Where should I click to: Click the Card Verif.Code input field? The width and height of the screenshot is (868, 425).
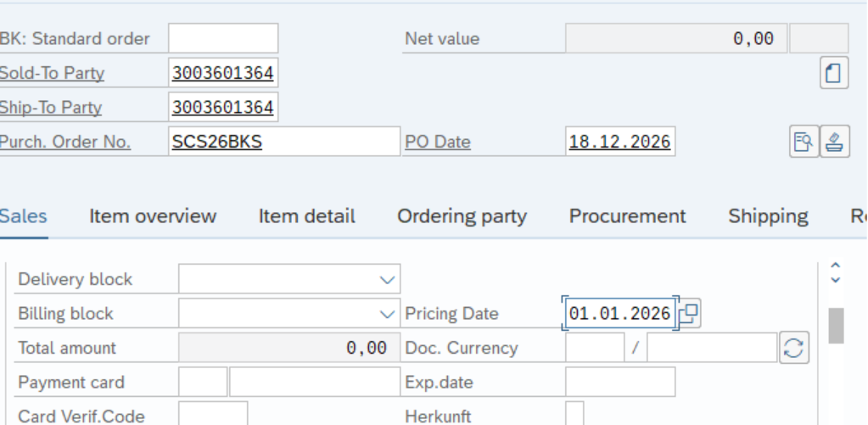(213, 414)
